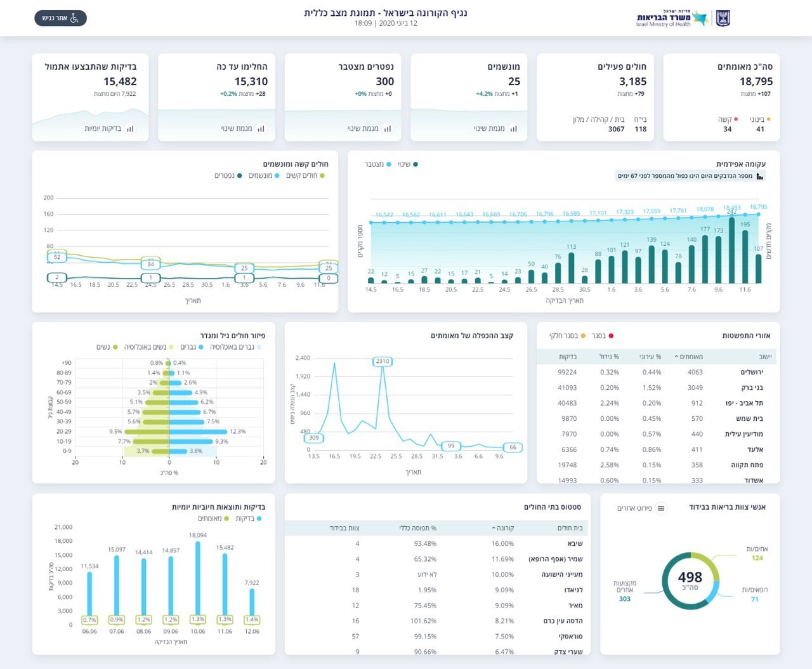Toggle נפטרים series in severe patients legend

228,176
